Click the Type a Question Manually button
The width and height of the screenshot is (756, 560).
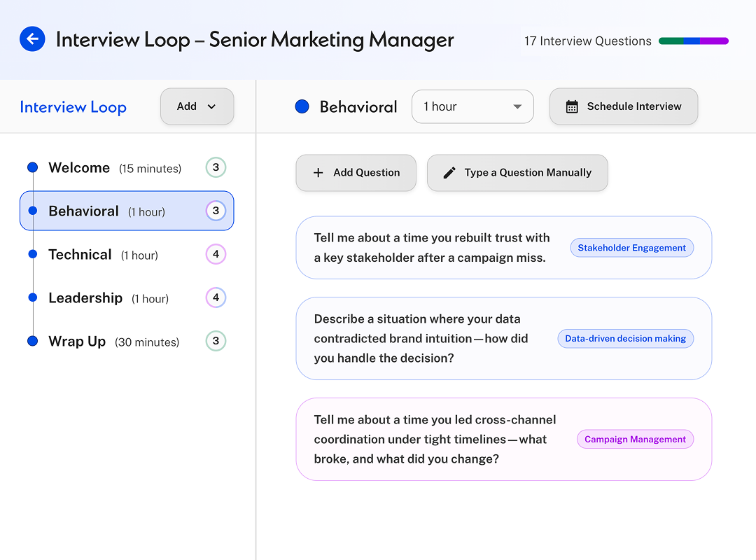coord(517,173)
